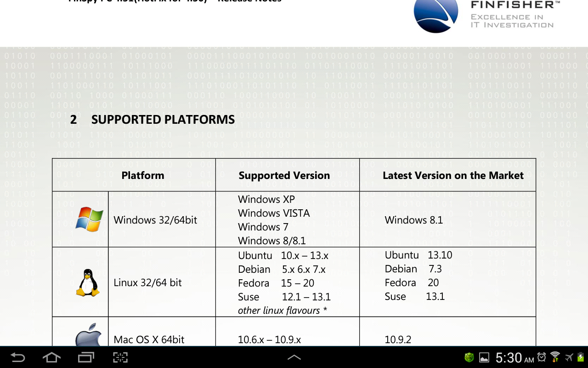
Task: Open the Dr.Web antivirus shield status icon
Action: click(x=469, y=357)
